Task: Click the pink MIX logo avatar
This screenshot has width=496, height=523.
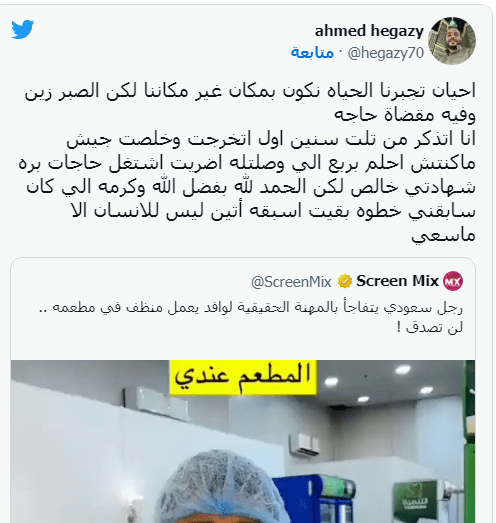Action: (x=453, y=281)
